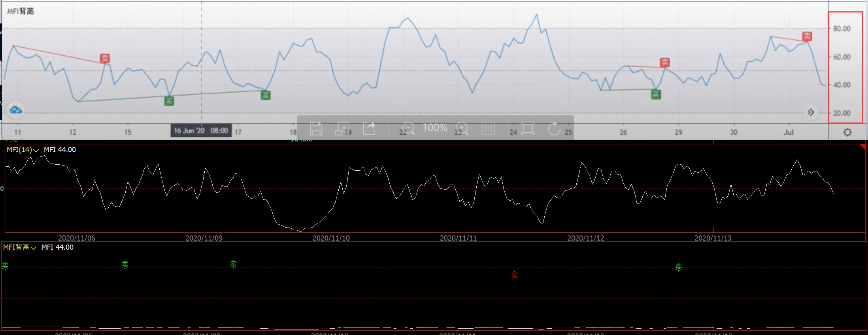Click the rightmost red 卖 sell marker

[807, 36]
